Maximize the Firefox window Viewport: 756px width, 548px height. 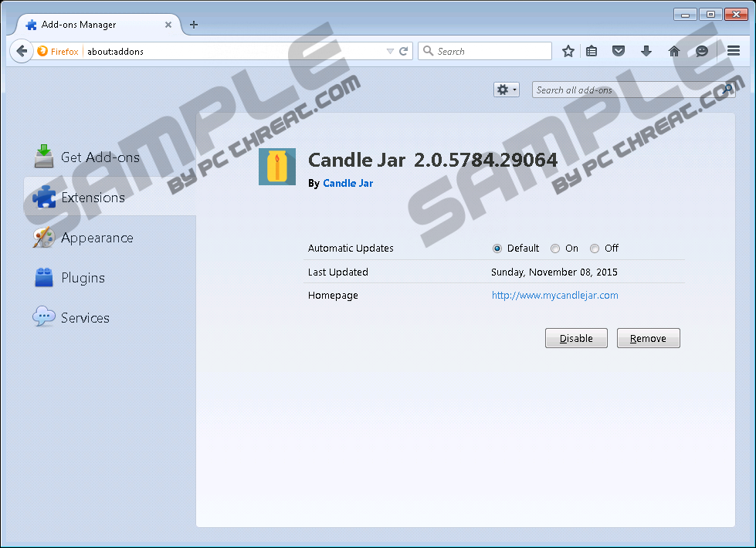[710, 15]
